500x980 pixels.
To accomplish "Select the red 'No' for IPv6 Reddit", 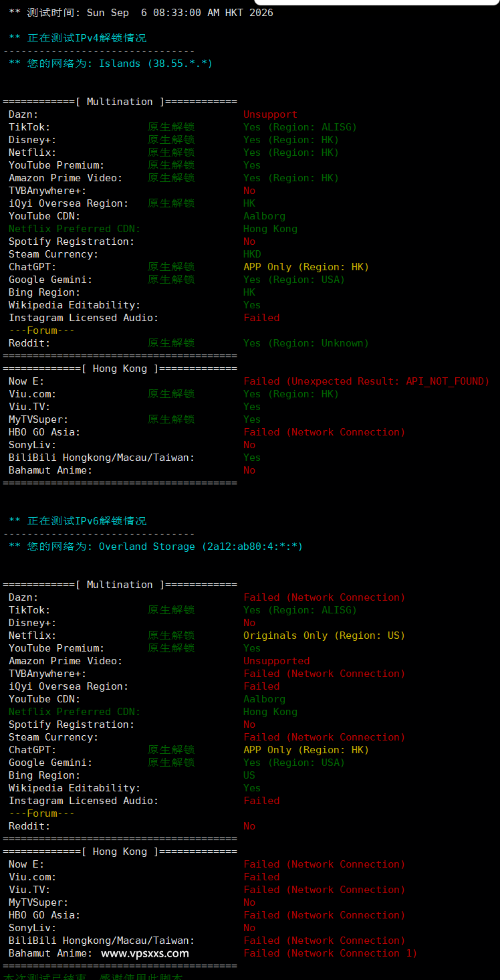I will pos(249,826).
